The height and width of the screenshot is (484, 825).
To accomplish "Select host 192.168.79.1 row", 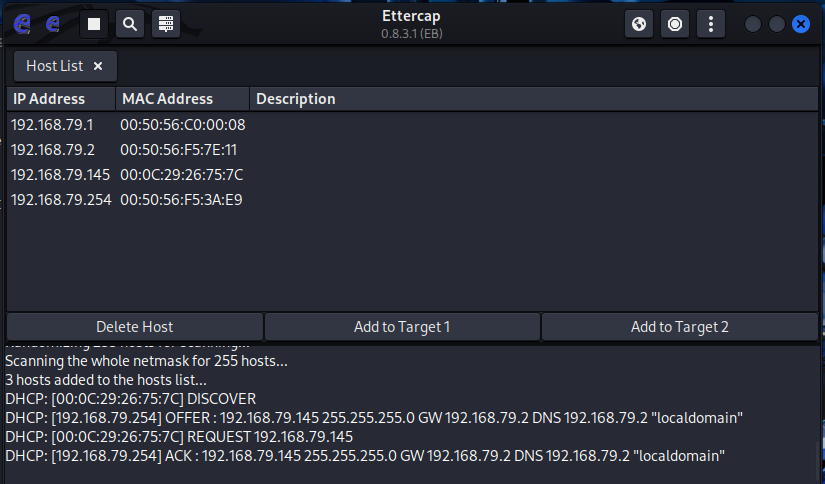I will coord(412,125).
